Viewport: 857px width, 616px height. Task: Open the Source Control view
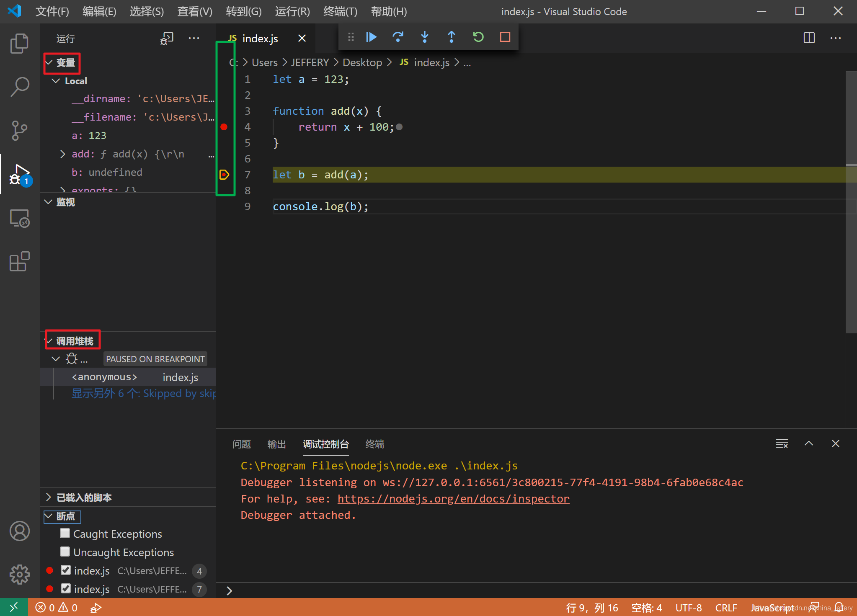pyautogui.click(x=19, y=130)
